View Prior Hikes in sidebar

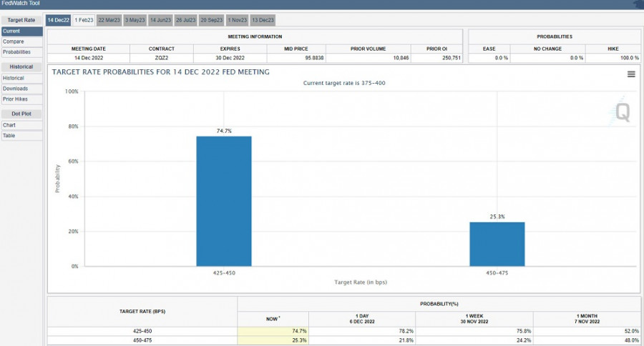[21, 99]
